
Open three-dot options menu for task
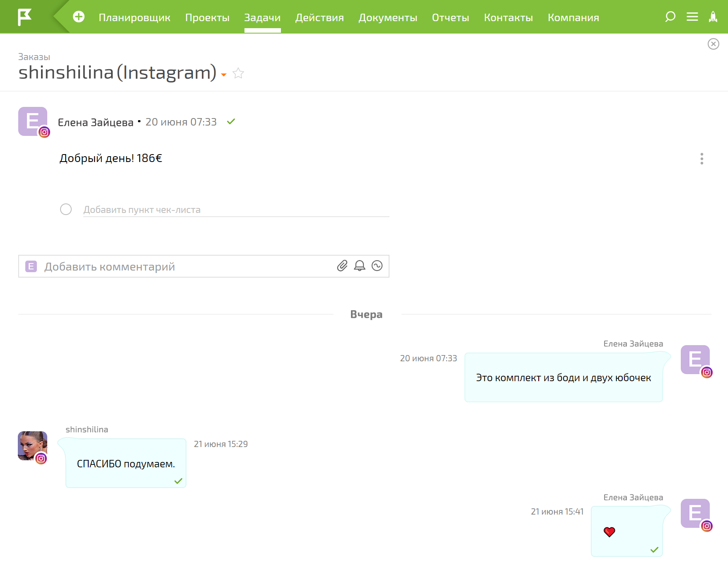pyautogui.click(x=701, y=159)
